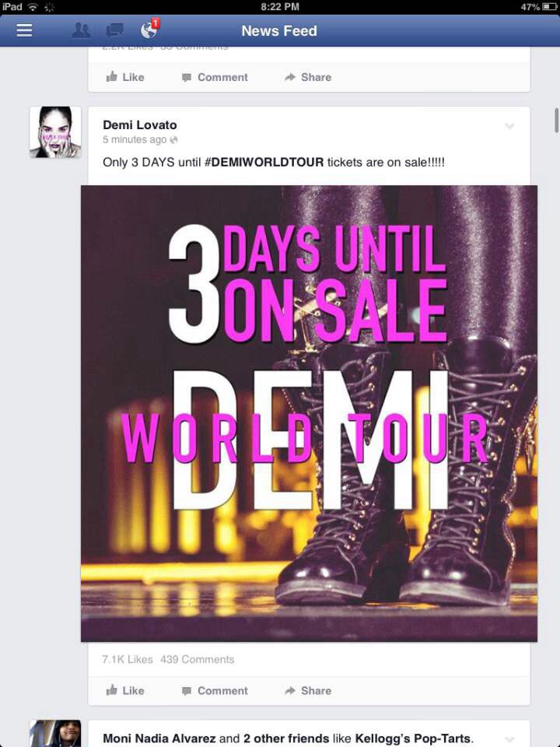Open the messages icon in header
The height and width of the screenshot is (747, 560).
click(x=115, y=30)
